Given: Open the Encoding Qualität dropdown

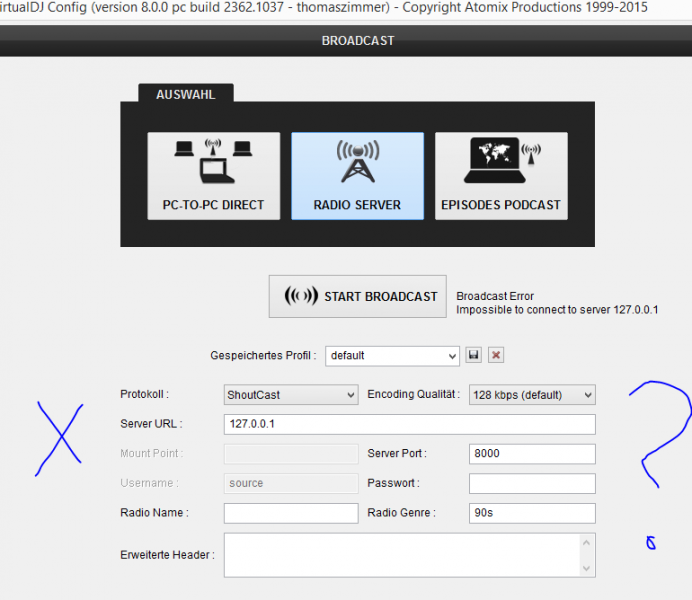Looking at the screenshot, I should tap(532, 395).
